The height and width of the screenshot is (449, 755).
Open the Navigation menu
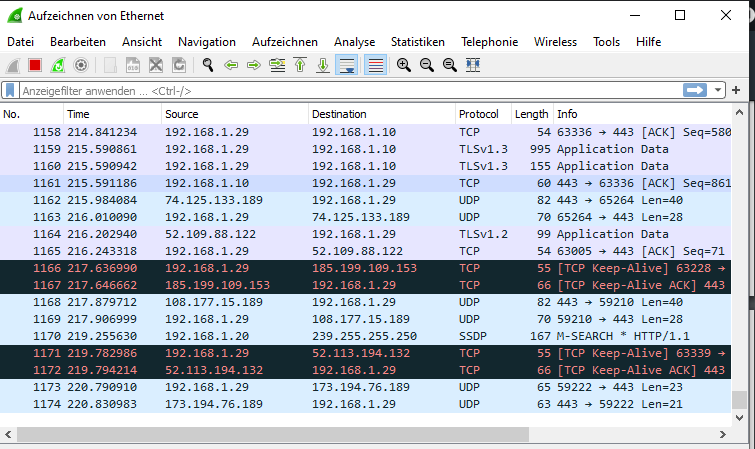[x=207, y=42]
